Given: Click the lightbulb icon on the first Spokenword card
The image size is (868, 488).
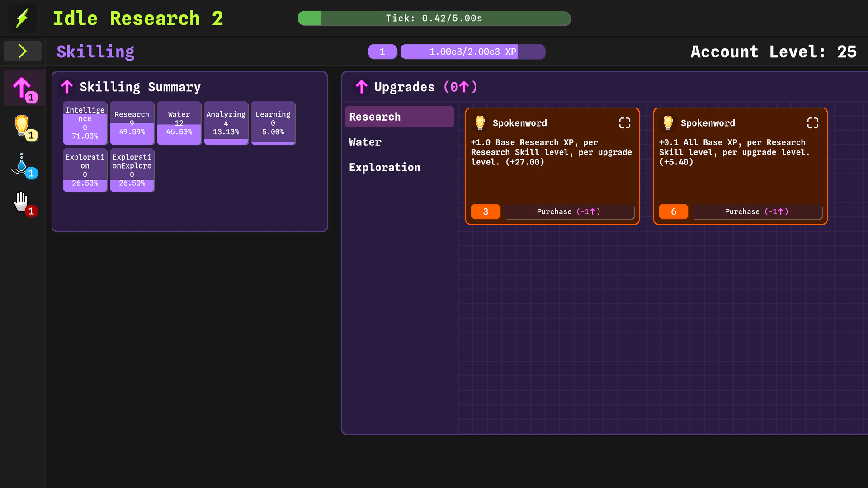Looking at the screenshot, I should pyautogui.click(x=480, y=122).
